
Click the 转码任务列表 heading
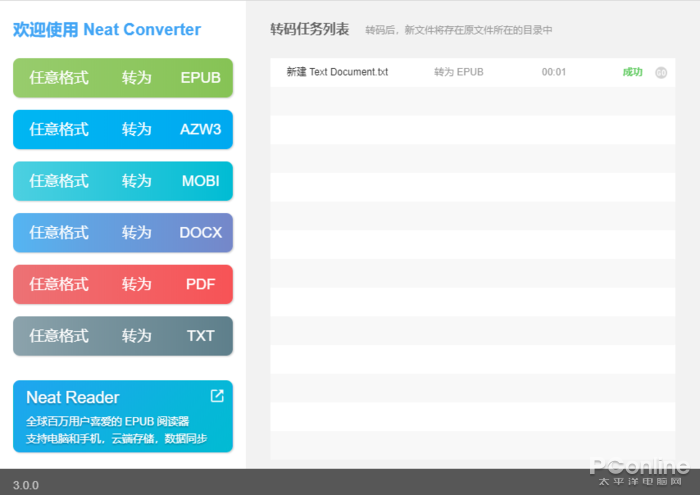[309, 29]
